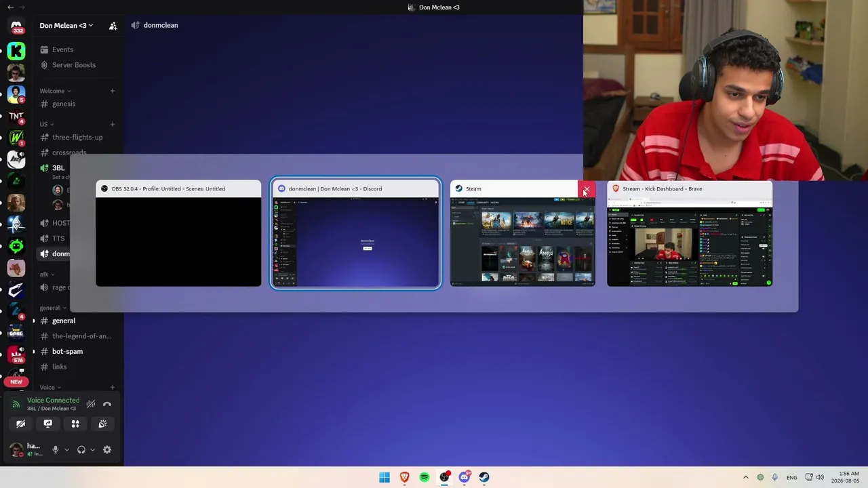This screenshot has height=488, width=868.
Task: Open volume control in system tray
Action: (x=820, y=477)
